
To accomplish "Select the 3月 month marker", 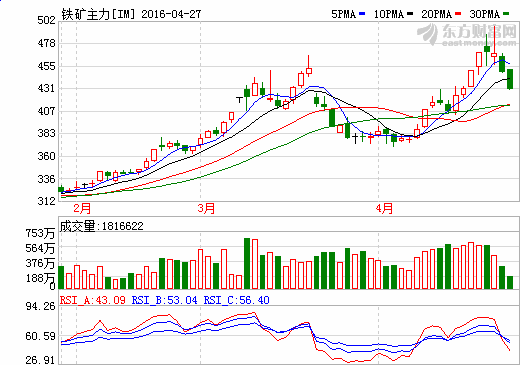I will tap(206, 209).
